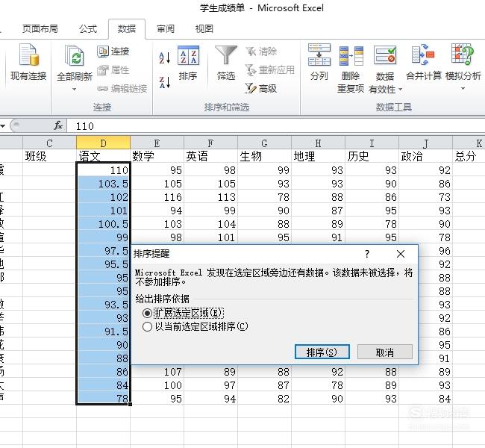Select column J header

point(425,143)
